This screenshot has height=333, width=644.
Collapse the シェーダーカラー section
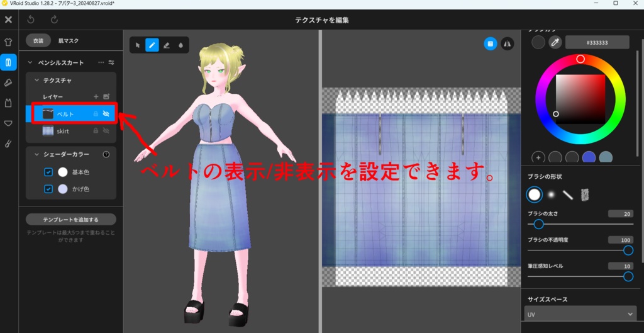point(37,155)
